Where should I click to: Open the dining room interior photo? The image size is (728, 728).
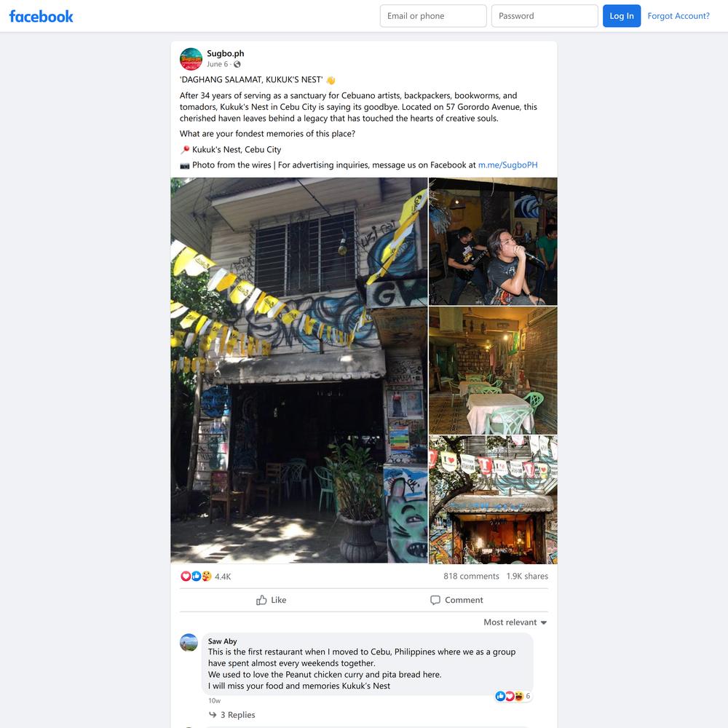[x=493, y=371]
